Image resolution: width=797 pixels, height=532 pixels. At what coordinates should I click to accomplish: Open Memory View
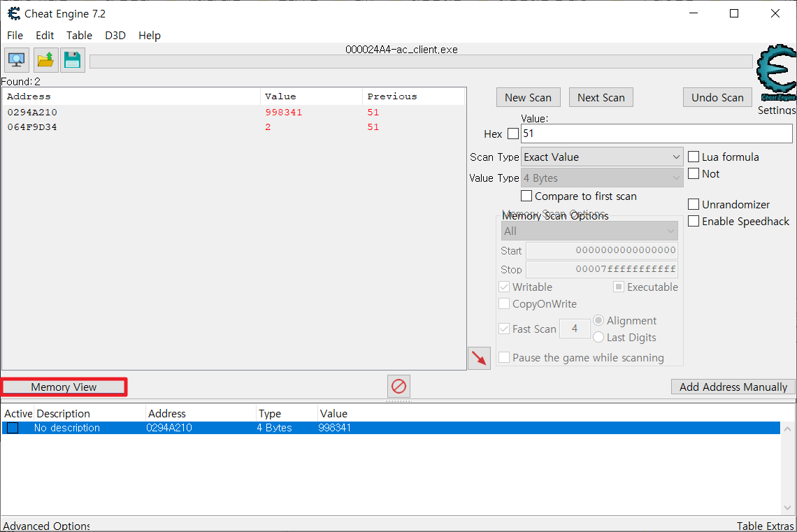click(x=64, y=387)
